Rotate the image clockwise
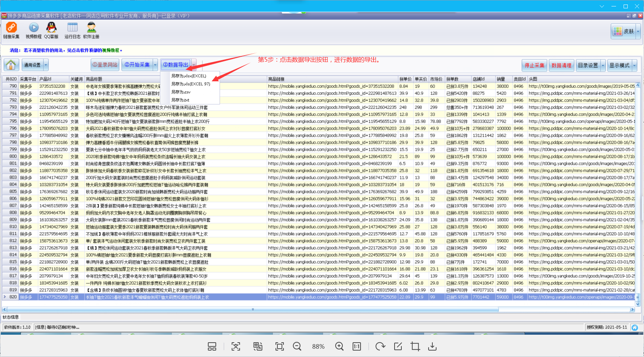The width and height of the screenshot is (644, 357). (x=380, y=346)
